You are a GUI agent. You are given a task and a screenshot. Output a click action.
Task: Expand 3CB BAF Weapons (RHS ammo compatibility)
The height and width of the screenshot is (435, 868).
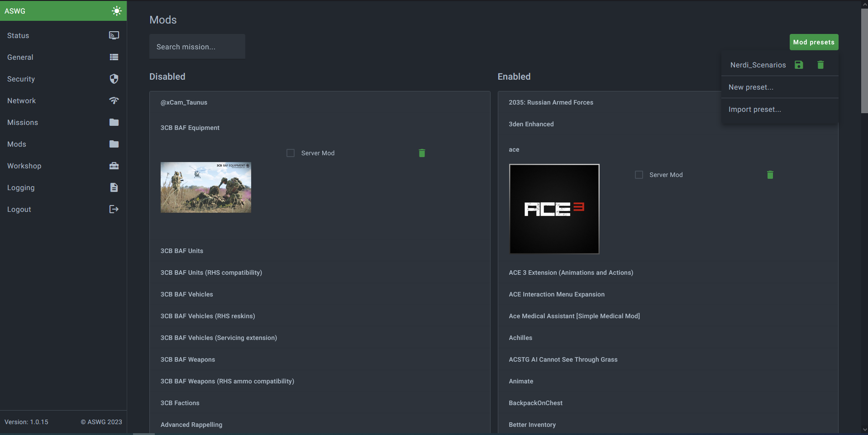[320, 381]
